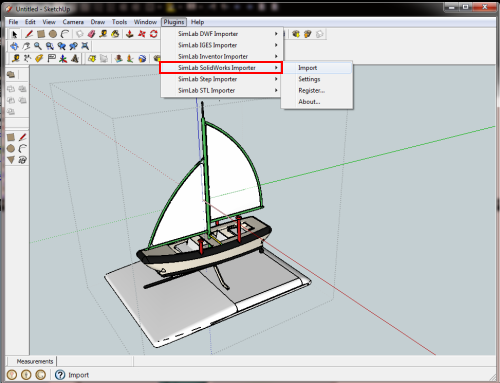500x383 pixels.
Task: Select the arrow Select tool
Action: coord(14,34)
